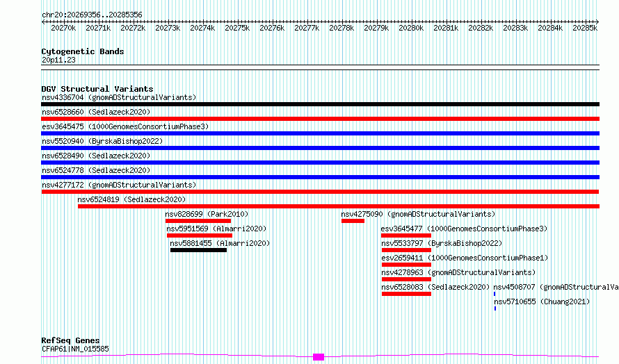This screenshot has width=619, height=364.
Task: Click the red bar under nsv6528660
Action: point(320,119)
